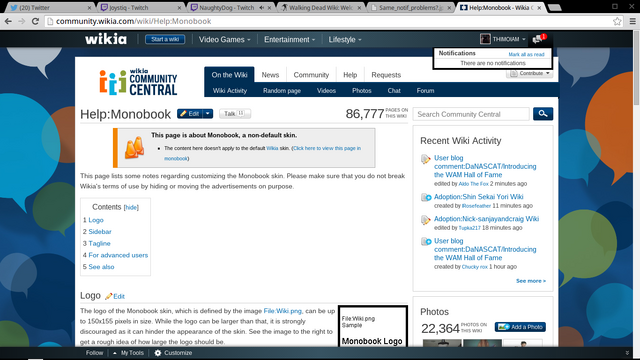The height and width of the screenshot is (360, 640).
Task: Focus the Search Community Central field
Action: coord(471,114)
